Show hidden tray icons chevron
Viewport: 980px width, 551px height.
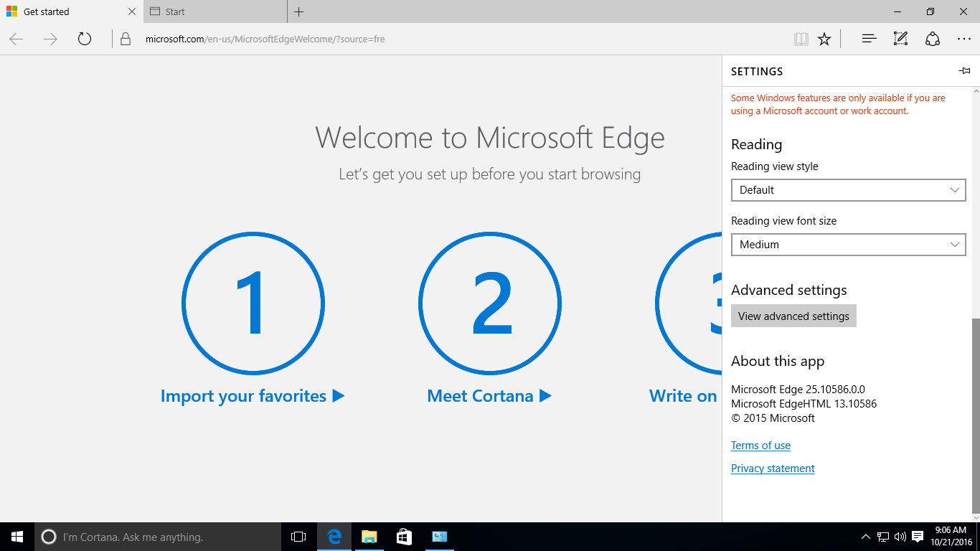click(x=866, y=537)
